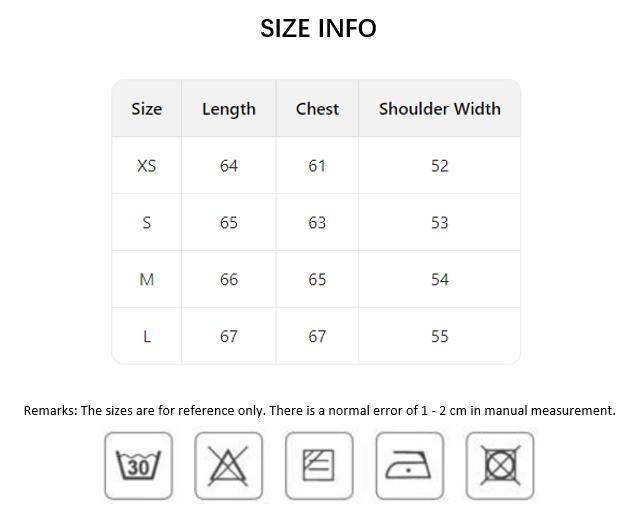The width and height of the screenshot is (635, 517).
Task: Select the Size column header
Action: tap(147, 109)
